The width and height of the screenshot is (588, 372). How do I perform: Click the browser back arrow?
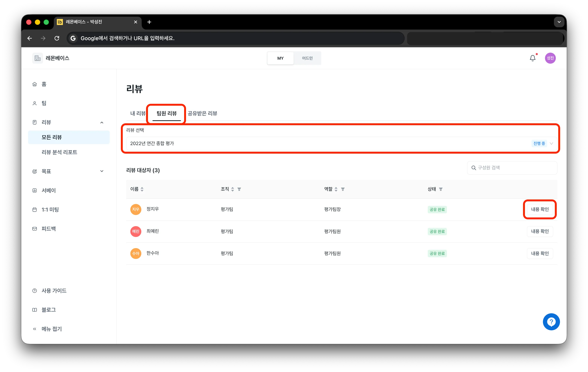point(30,38)
